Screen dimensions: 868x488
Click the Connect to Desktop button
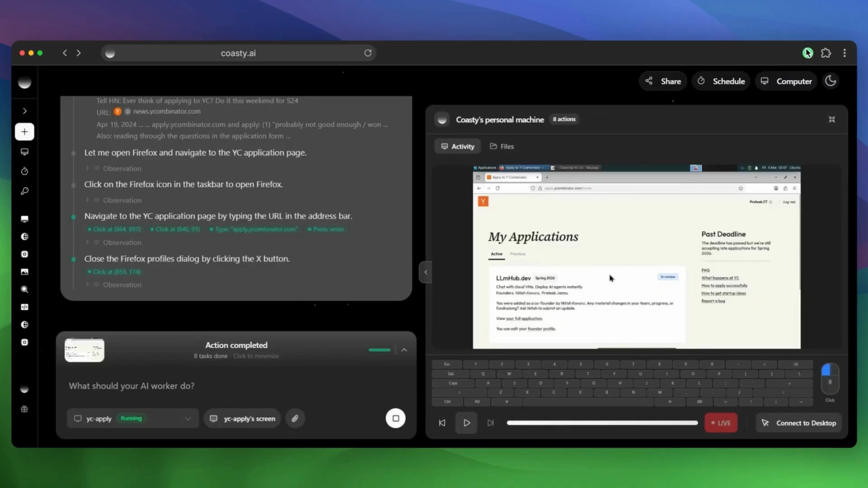798,422
